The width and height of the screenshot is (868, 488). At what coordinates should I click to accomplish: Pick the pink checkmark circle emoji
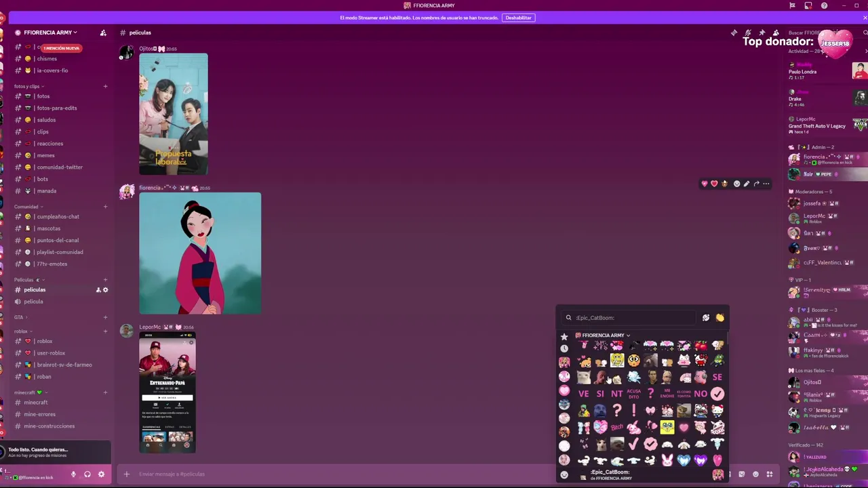tap(717, 393)
